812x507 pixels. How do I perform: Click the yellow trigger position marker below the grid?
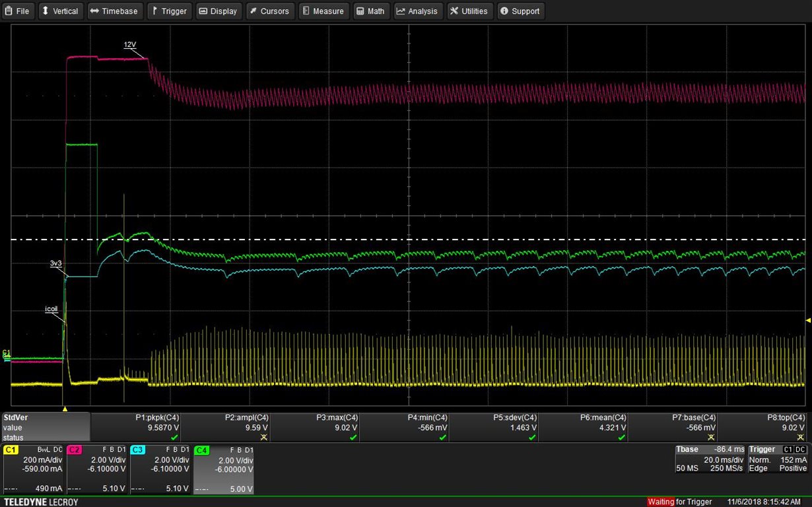coord(65,409)
